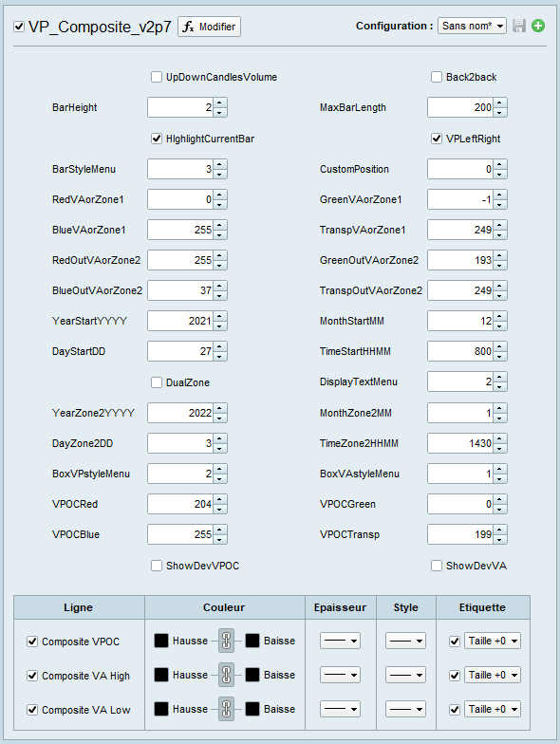Open the Composite VPOC line style dropdown
560x744 pixels.
pyautogui.click(x=406, y=641)
